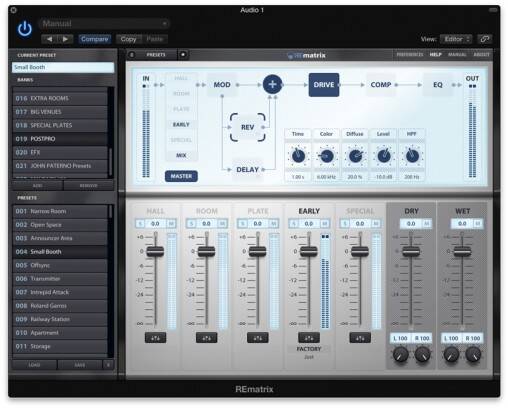The height and width of the screenshot is (408, 508).
Task: Select preset 001 Narrow Room
Action: point(60,211)
